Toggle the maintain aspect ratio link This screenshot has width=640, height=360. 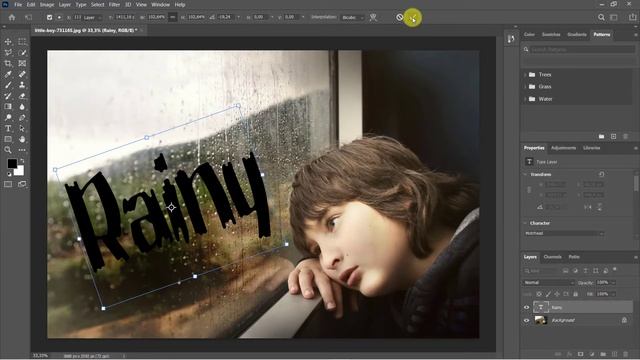173,17
